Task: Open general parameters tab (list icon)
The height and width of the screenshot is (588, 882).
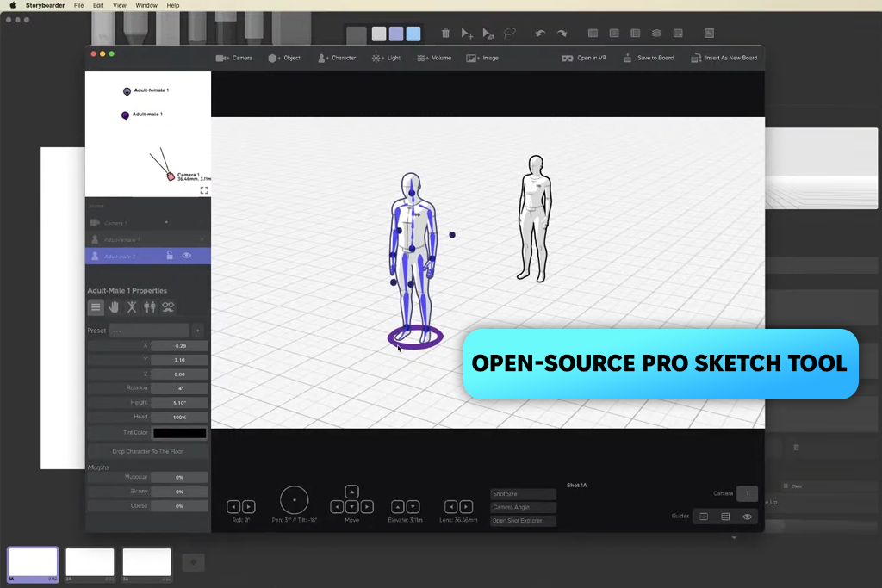Action: (x=96, y=307)
